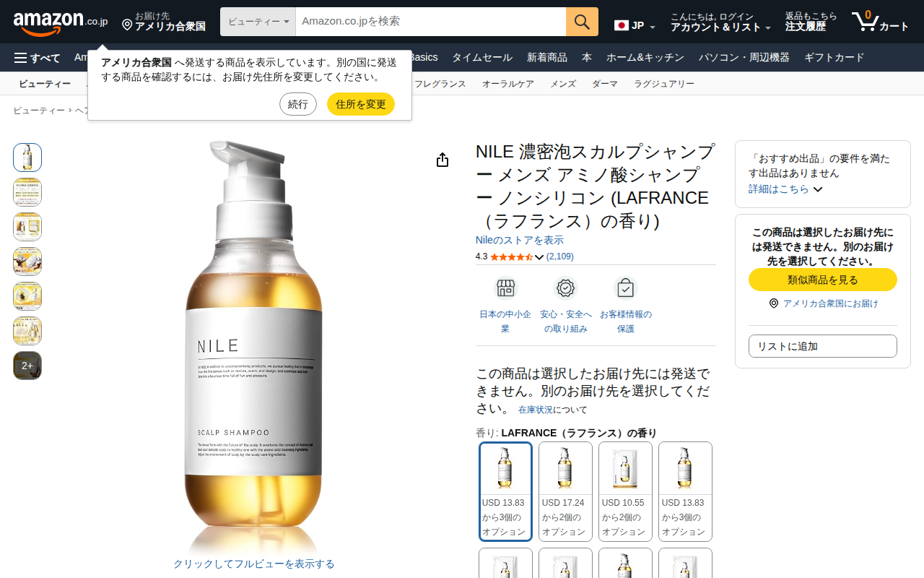This screenshot has height=578, width=924.
Task: Click the 安心・安全への取り組み badge icon
Action: point(565,288)
